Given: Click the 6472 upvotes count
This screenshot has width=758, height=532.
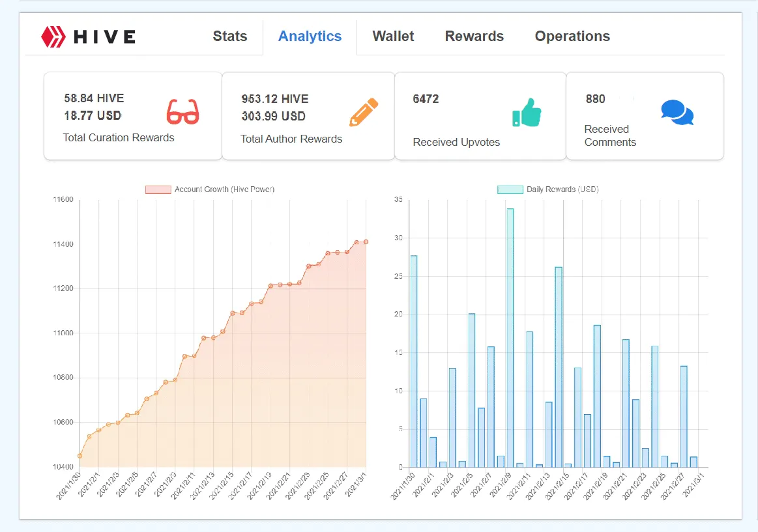Looking at the screenshot, I should 426,99.
